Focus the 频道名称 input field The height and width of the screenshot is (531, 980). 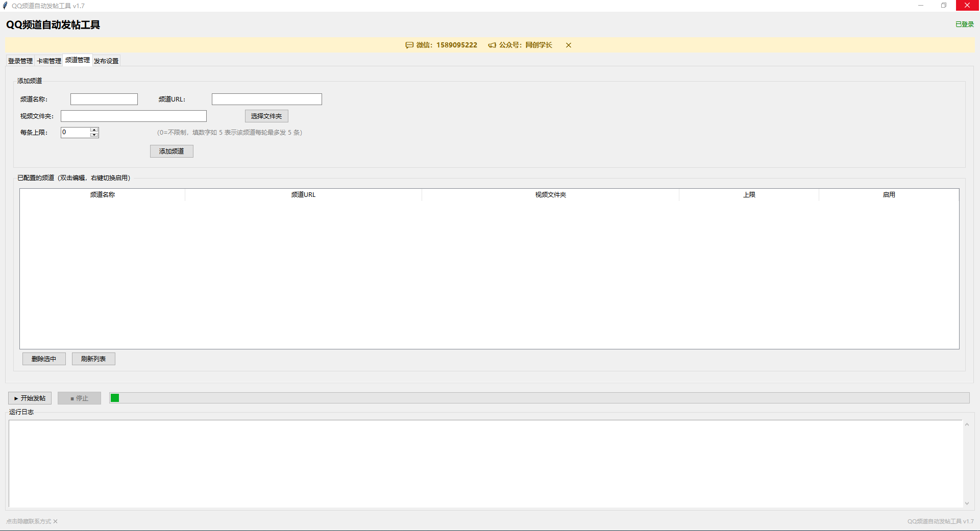pos(104,99)
